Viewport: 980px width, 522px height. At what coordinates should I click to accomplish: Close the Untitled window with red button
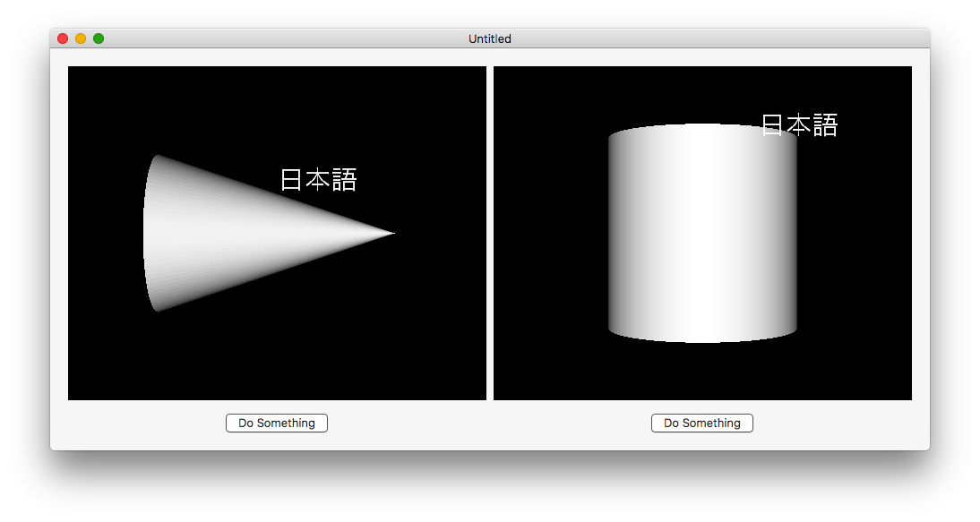click(63, 39)
